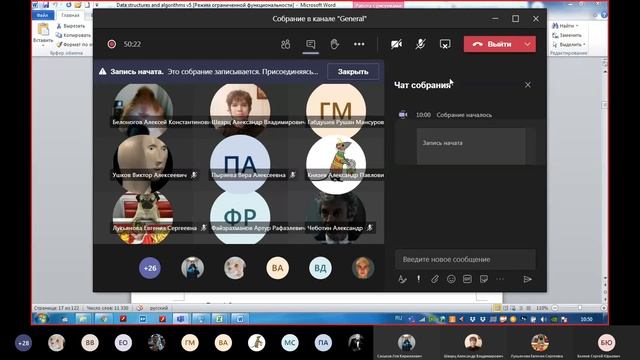Click the RU language indicator in system tray
Screen dimensions: 640x360
pos(398,318)
